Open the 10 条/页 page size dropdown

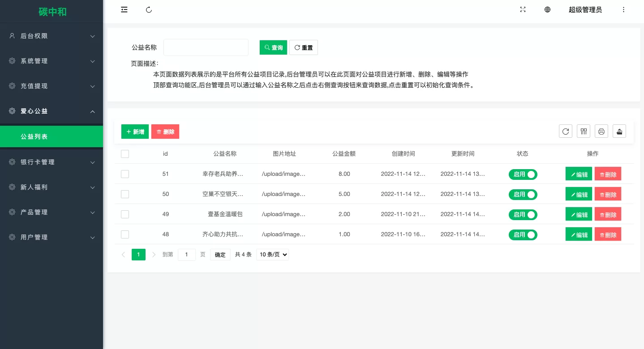272,255
